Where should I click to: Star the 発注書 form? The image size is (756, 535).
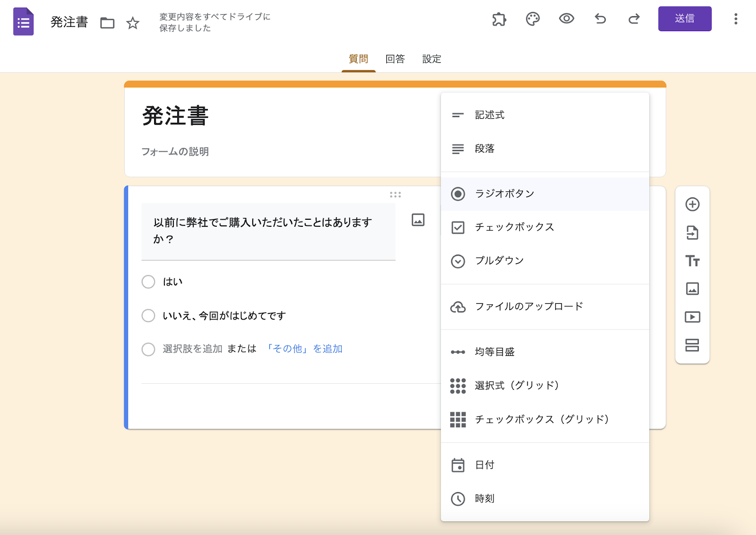click(x=133, y=23)
